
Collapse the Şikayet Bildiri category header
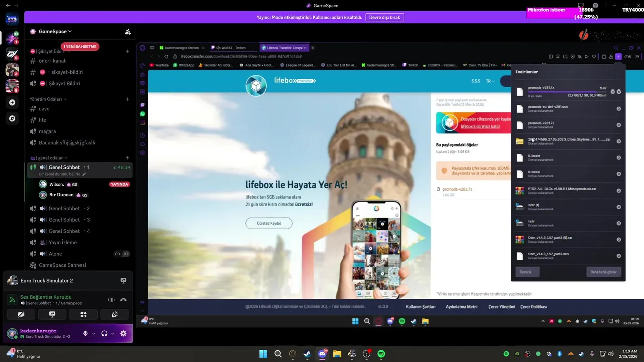48,51
